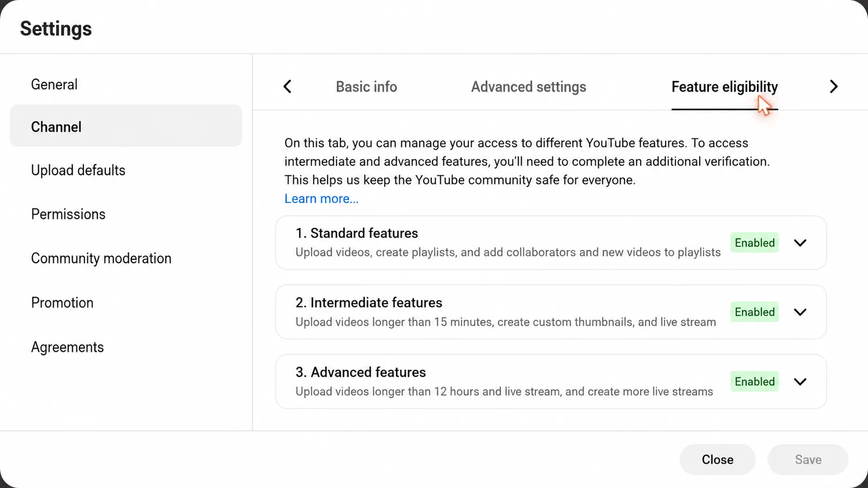The height and width of the screenshot is (488, 868).
Task: Click the '2. Intermediate features' heading
Action: click(369, 303)
